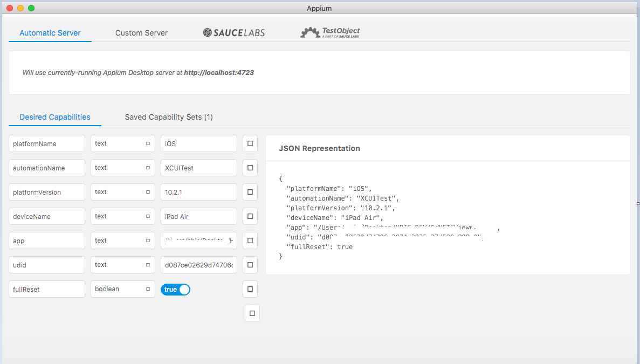Image resolution: width=640 pixels, height=364 pixels.
Task: Delete the platformVersion capability row
Action: (x=250, y=192)
